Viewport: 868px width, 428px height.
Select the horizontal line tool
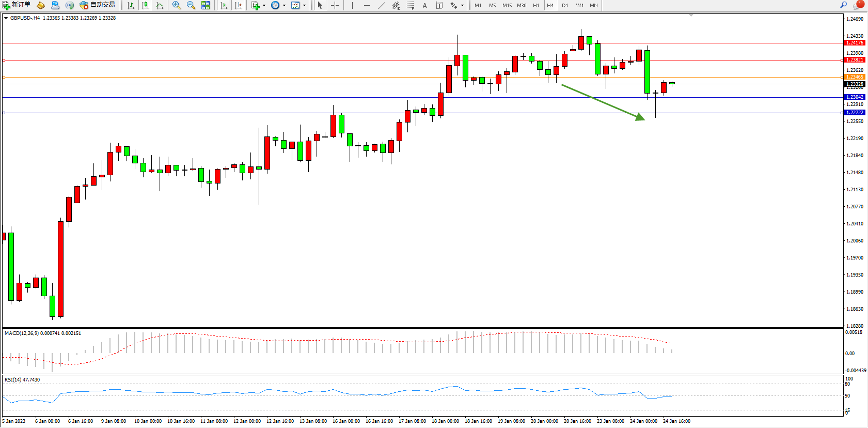pos(367,5)
